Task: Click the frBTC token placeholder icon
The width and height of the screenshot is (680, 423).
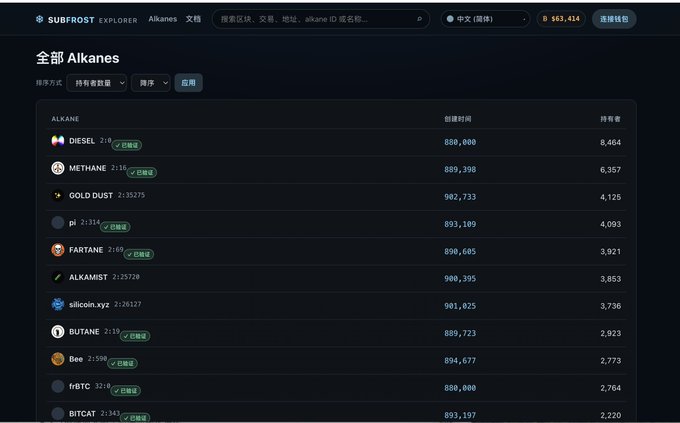Action: 58,386
